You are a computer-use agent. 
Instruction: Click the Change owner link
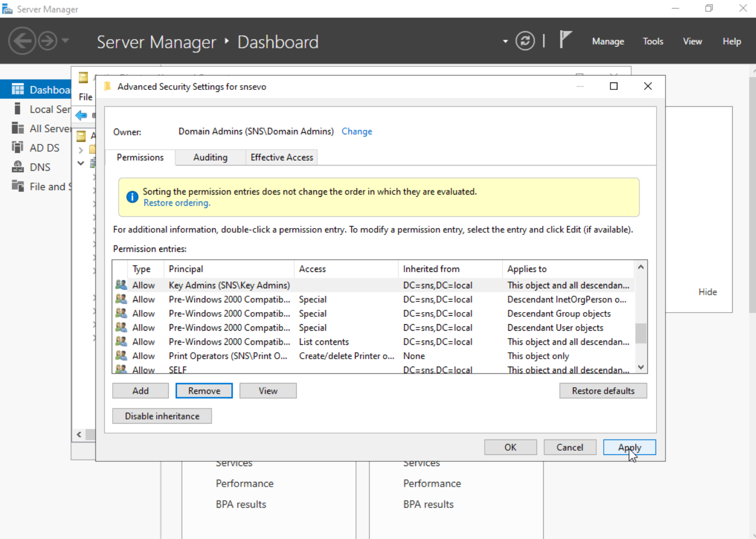click(357, 131)
